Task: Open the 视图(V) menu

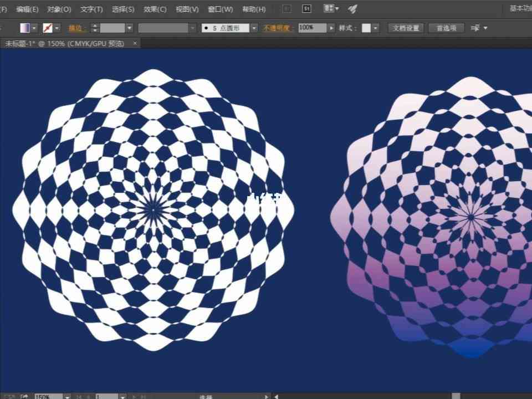Action: tap(187, 9)
